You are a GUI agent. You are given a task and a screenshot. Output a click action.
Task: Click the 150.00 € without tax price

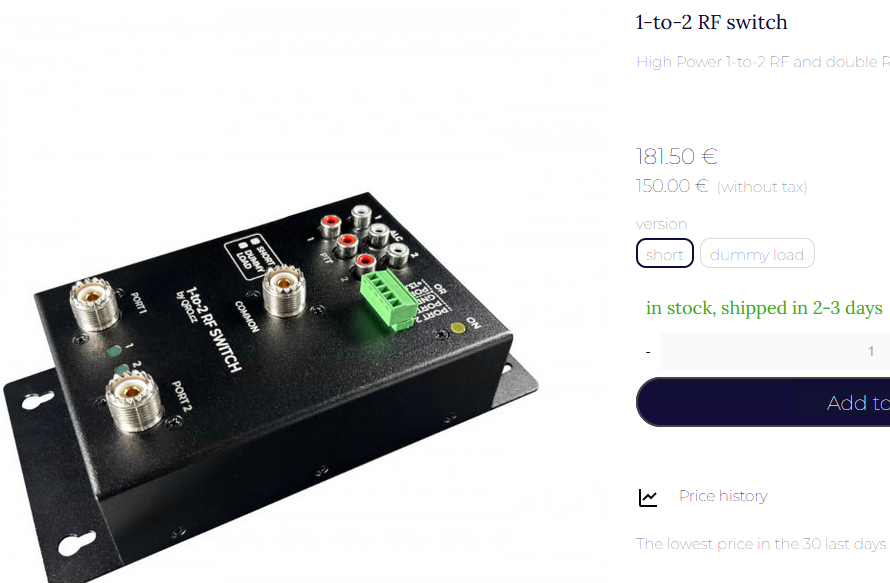tap(672, 186)
